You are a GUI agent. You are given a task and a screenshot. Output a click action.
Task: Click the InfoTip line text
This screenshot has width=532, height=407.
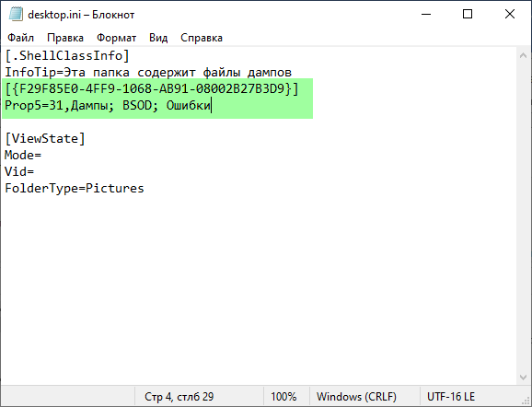pyautogui.click(x=148, y=73)
